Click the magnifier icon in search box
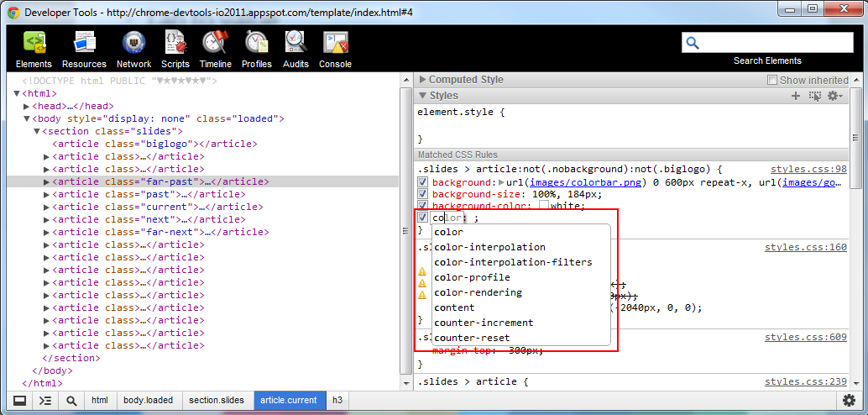The width and height of the screenshot is (868, 415). coord(693,43)
